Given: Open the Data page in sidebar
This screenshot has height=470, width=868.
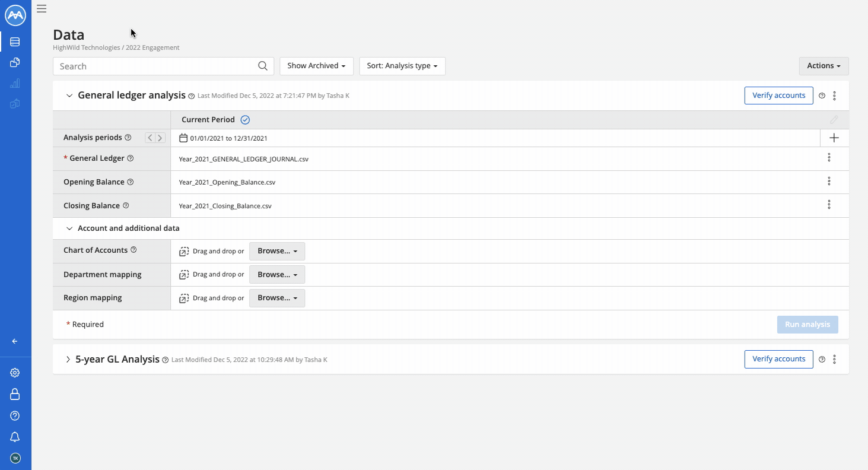Looking at the screenshot, I should pyautogui.click(x=15, y=42).
